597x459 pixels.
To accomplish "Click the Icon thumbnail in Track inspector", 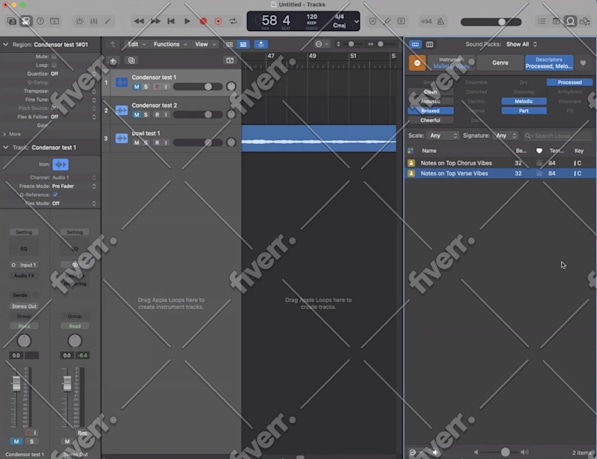I will click(x=61, y=164).
